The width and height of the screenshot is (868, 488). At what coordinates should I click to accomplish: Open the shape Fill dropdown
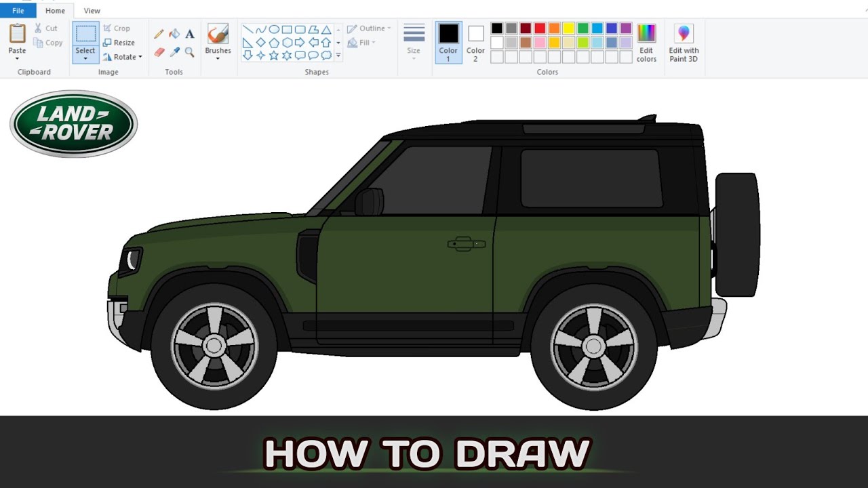362,43
